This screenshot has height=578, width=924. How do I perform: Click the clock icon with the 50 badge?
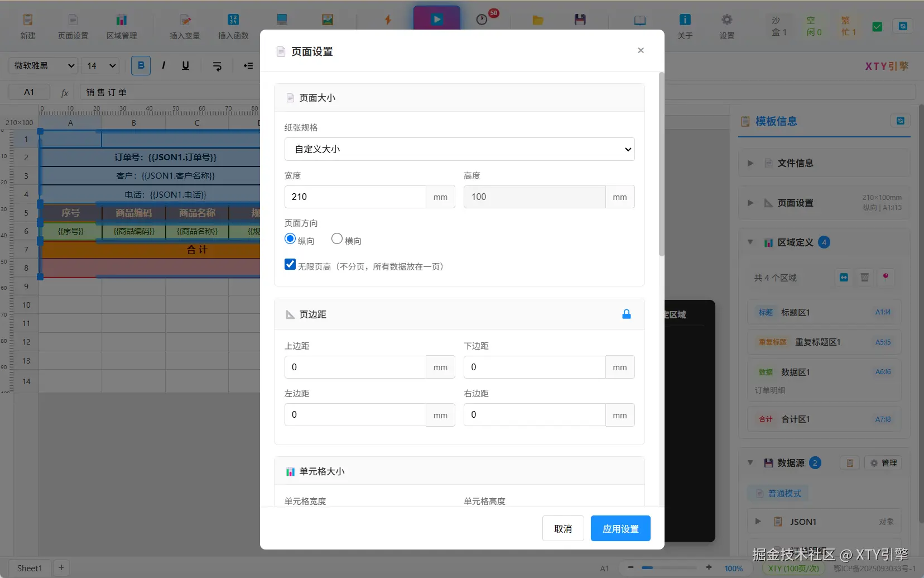pos(482,20)
